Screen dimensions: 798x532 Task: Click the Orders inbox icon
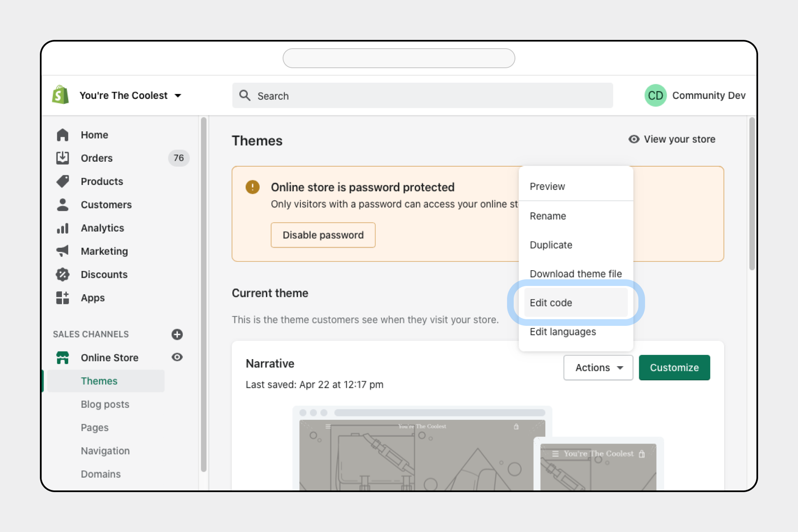pos(62,158)
